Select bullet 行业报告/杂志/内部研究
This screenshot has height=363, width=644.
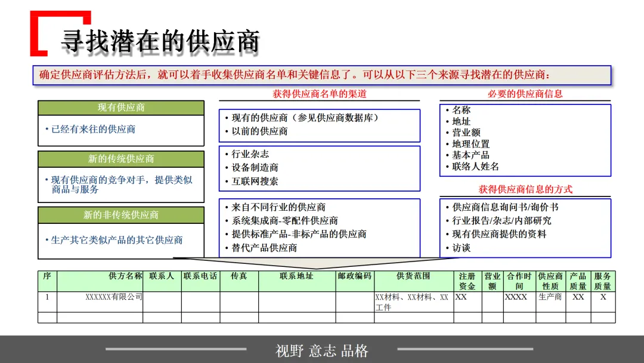point(501,221)
